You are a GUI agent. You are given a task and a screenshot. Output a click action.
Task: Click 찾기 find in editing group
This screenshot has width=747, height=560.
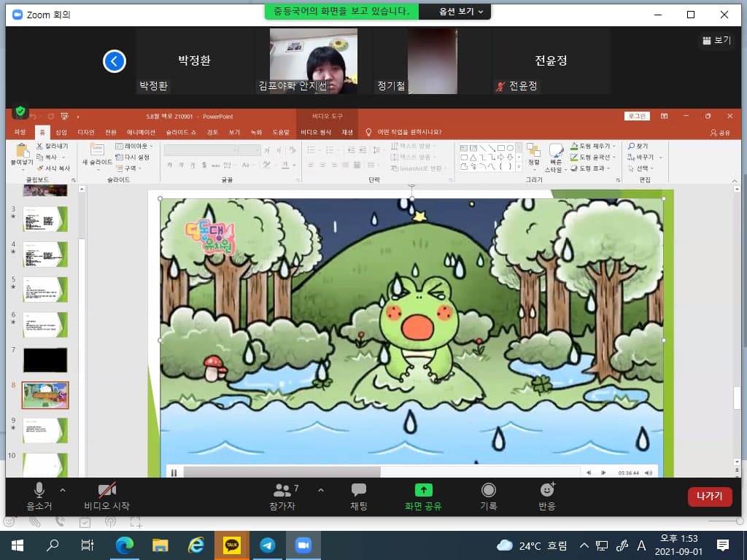[638, 146]
